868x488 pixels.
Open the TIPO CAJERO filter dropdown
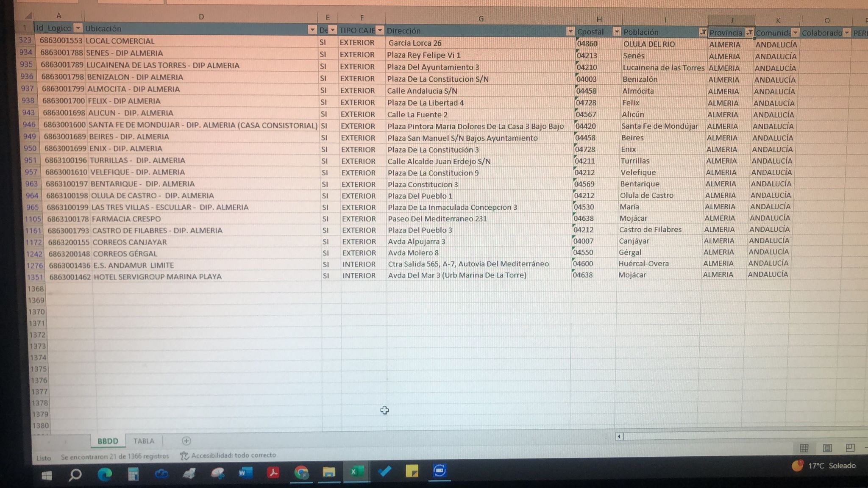tap(380, 30)
